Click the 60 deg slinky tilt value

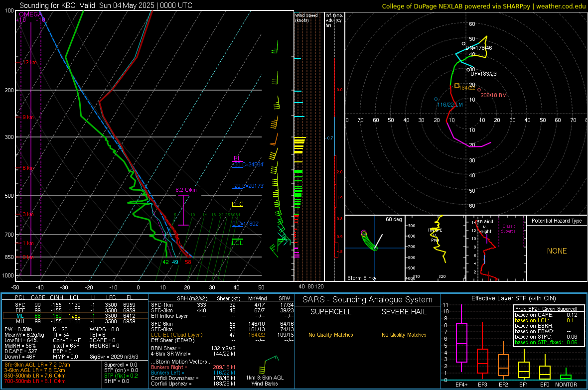[x=394, y=219]
